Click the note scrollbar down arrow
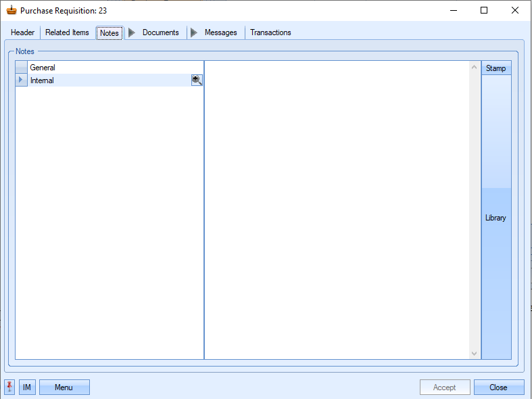The height and width of the screenshot is (399, 532). point(475,354)
